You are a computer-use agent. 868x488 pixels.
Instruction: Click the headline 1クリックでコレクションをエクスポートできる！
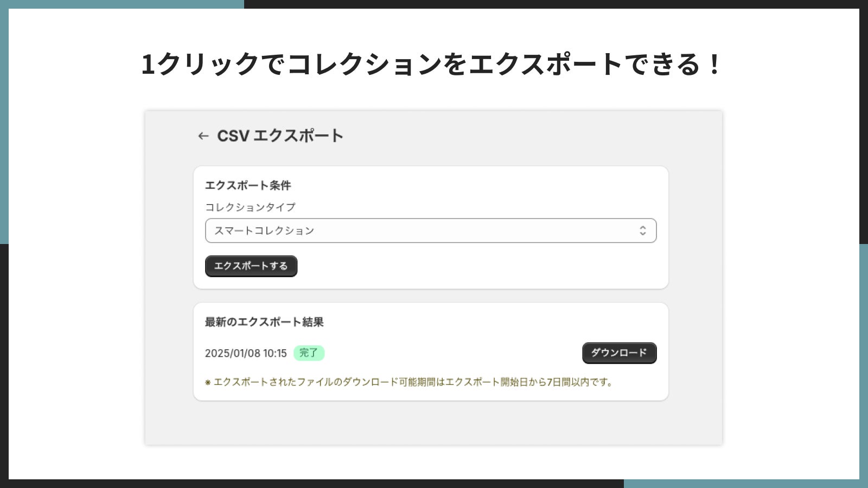[x=431, y=64]
